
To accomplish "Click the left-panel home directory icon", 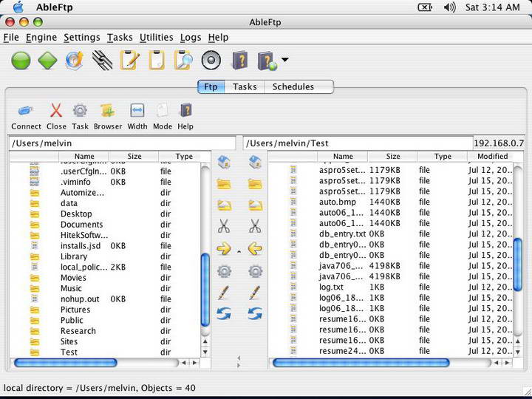I will [x=224, y=163].
